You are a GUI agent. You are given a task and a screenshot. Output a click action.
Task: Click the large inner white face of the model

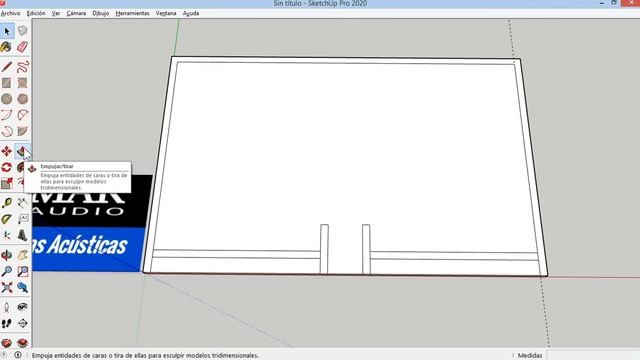[x=345, y=155]
